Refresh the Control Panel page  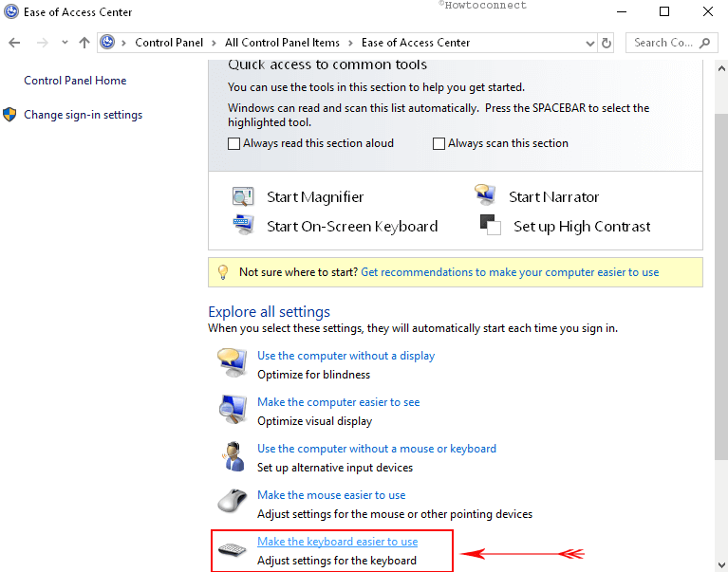point(606,43)
